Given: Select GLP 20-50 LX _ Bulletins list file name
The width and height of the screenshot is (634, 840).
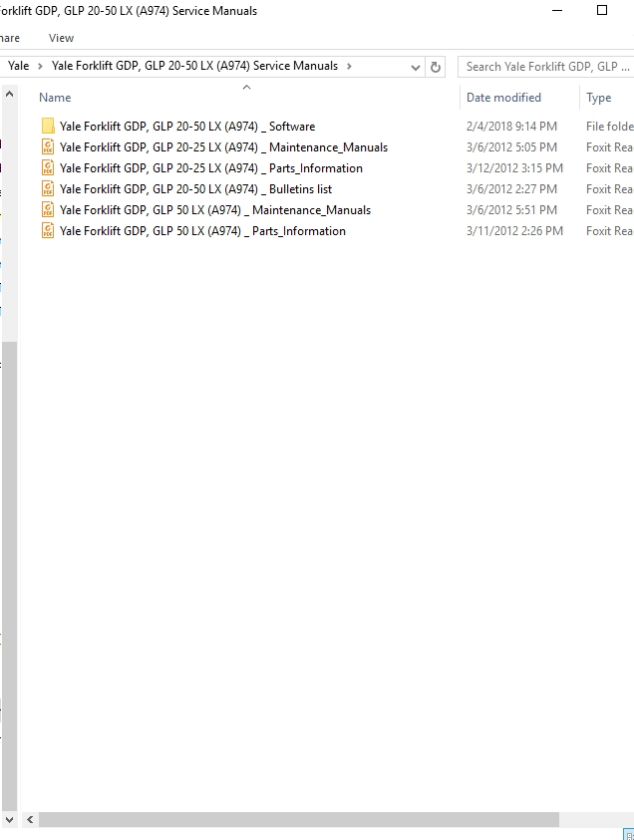Looking at the screenshot, I should [195, 189].
